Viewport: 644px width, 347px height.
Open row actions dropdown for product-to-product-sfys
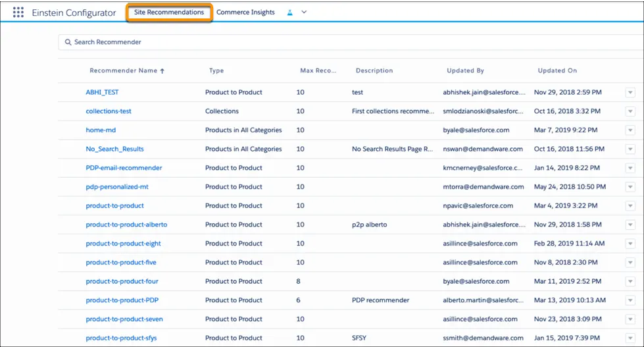[x=630, y=338]
